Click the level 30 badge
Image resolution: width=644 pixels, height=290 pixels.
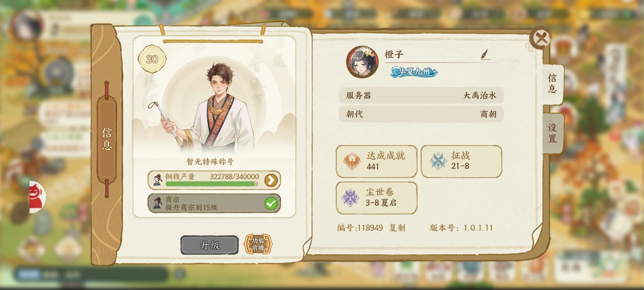(152, 59)
